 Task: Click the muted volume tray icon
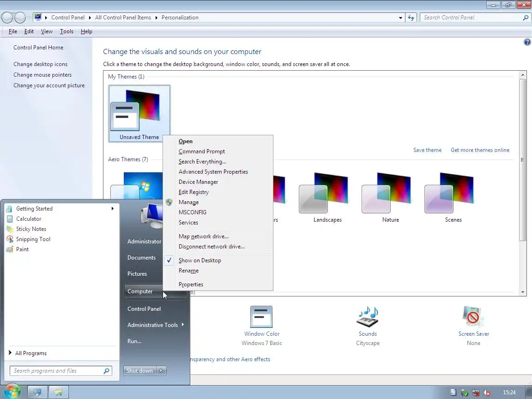pyautogui.click(x=487, y=393)
